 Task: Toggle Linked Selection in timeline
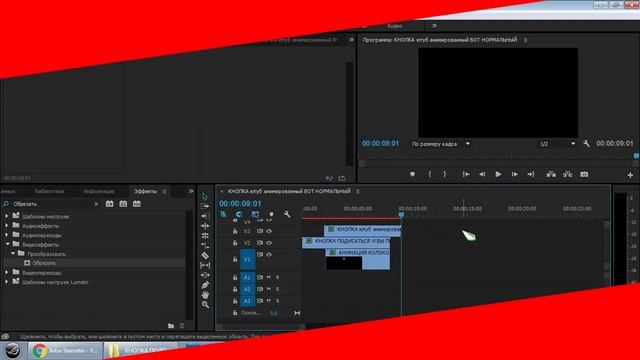(x=255, y=214)
